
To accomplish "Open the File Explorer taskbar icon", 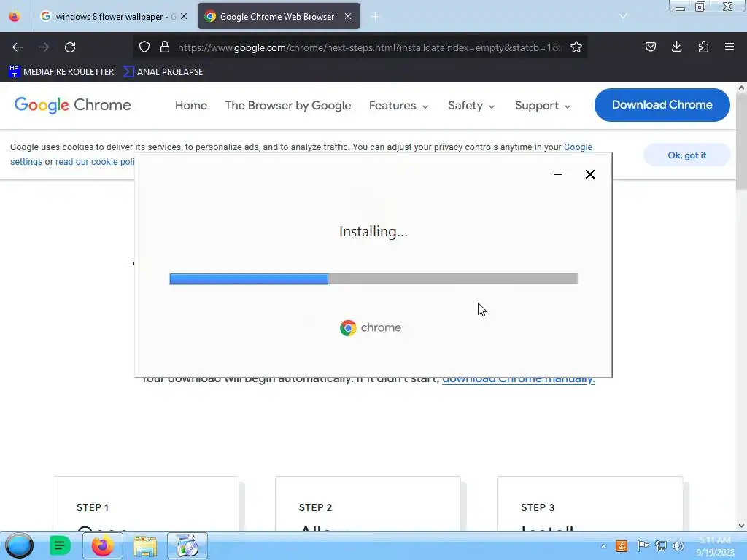I will pyautogui.click(x=145, y=545).
